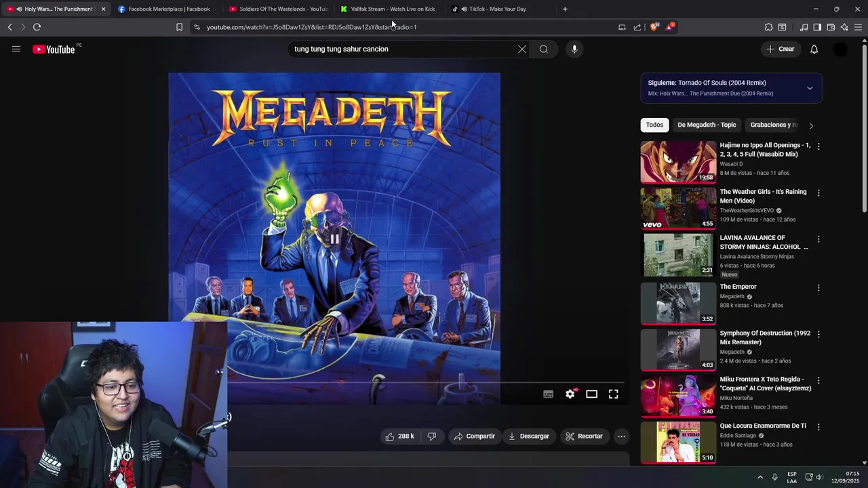
Task: Open the volume icon in system tray
Action: point(819,477)
